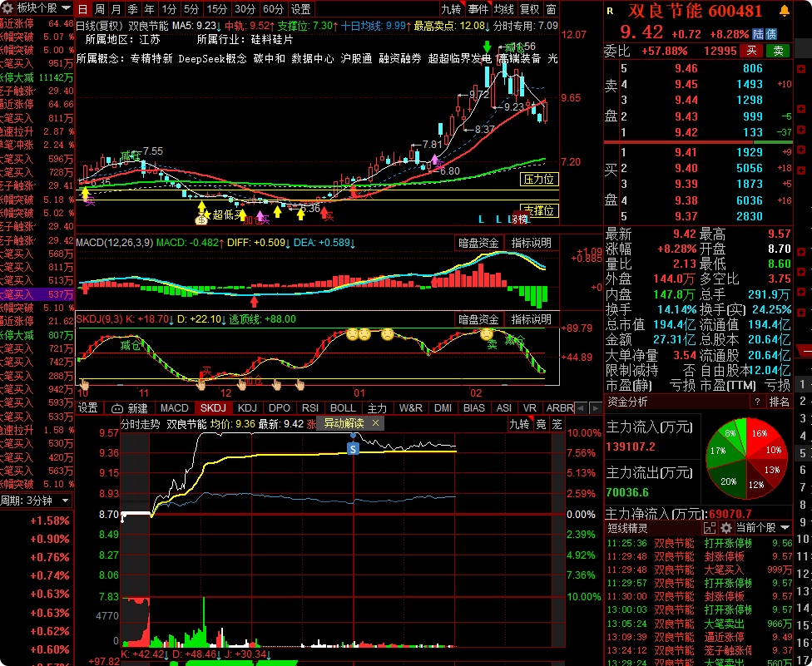Image resolution: width=812 pixels, height=666 pixels.
Task: Open the gear settings icon beside 板块个股
Action: pos(7,7)
